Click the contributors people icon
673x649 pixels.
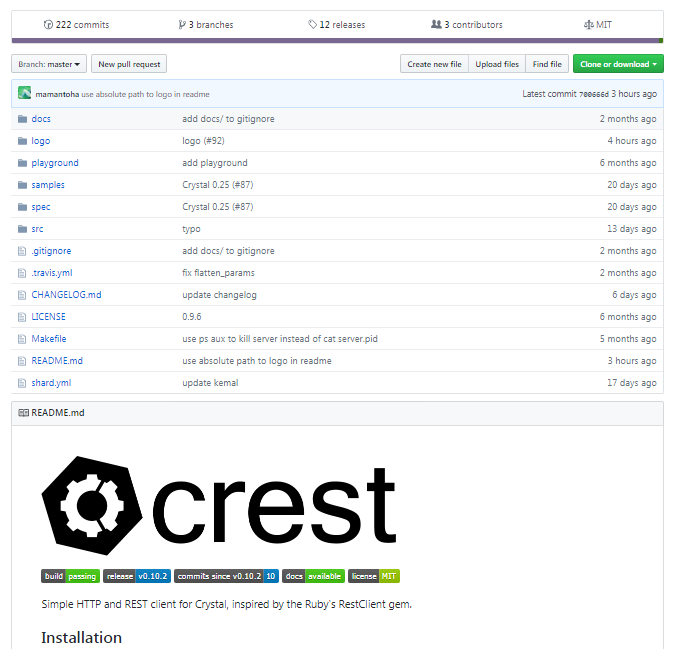[x=436, y=24]
